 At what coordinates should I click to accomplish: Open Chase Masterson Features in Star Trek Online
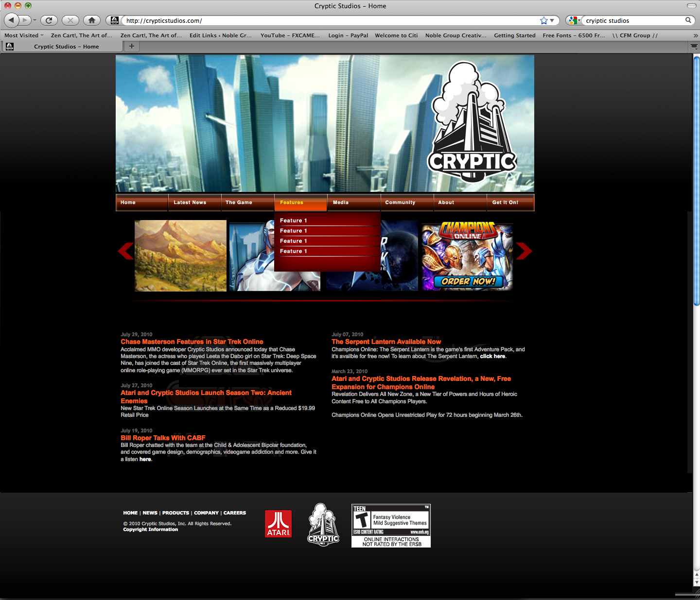pyautogui.click(x=192, y=342)
